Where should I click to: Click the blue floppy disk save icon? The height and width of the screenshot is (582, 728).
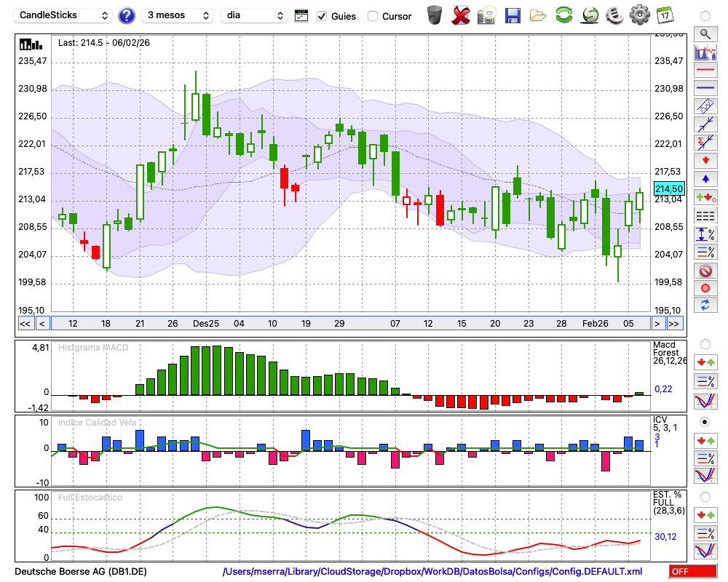[x=513, y=15]
